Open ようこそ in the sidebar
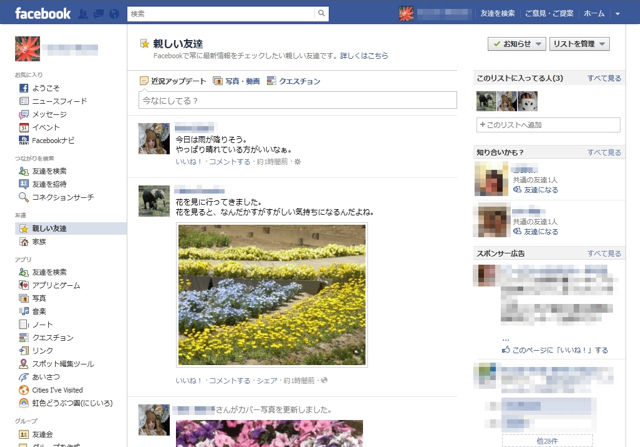 (45, 88)
